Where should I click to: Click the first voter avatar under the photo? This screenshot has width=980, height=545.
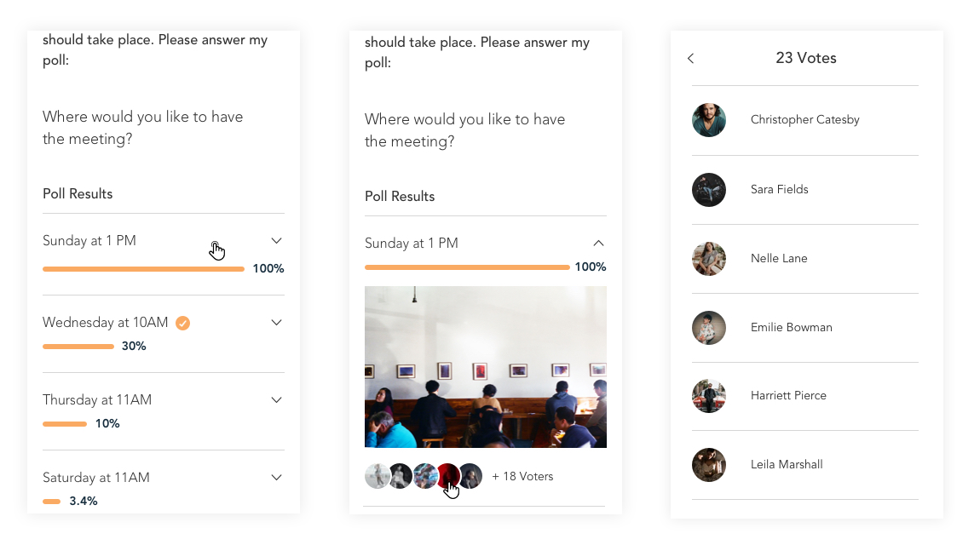[378, 476]
